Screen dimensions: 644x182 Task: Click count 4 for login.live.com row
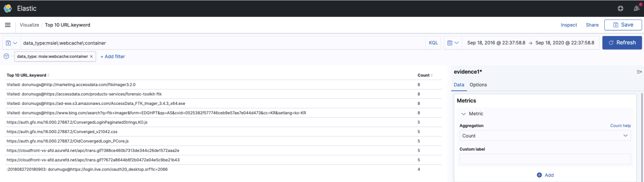point(419,170)
